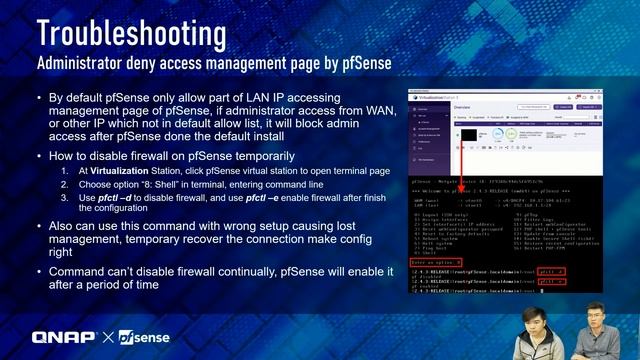Viewport: 640px width, 360px height.
Task: Click the blue CPU usage gauge
Action: pyautogui.click(x=498, y=133)
